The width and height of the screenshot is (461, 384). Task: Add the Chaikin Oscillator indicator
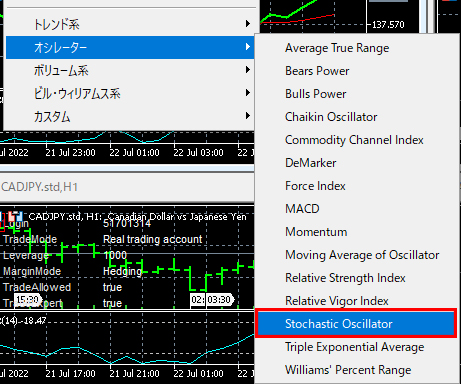pos(357,117)
